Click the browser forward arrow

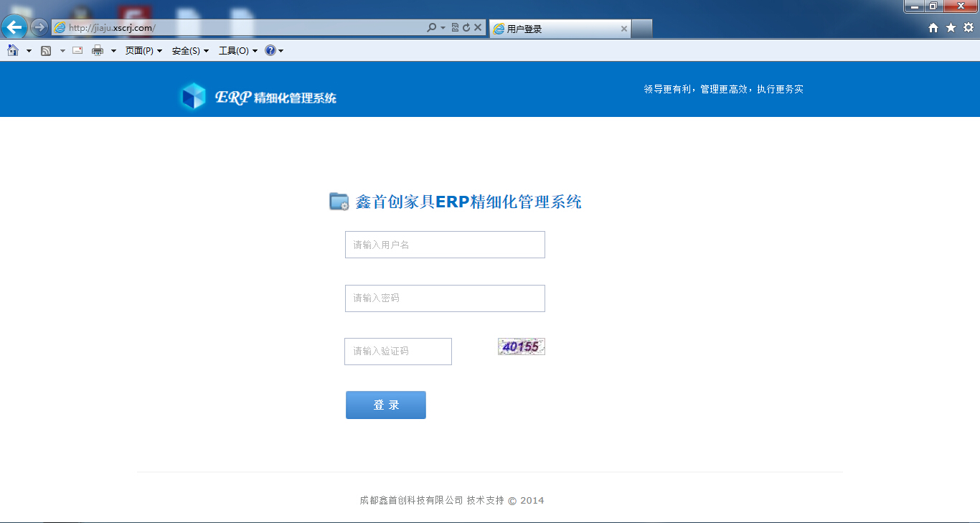[x=39, y=28]
